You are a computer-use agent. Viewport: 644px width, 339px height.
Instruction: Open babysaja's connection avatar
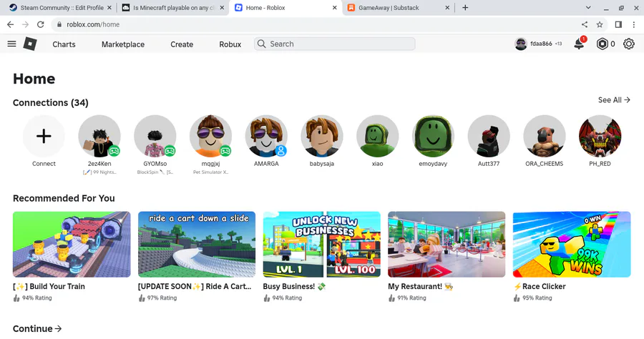pos(322,137)
